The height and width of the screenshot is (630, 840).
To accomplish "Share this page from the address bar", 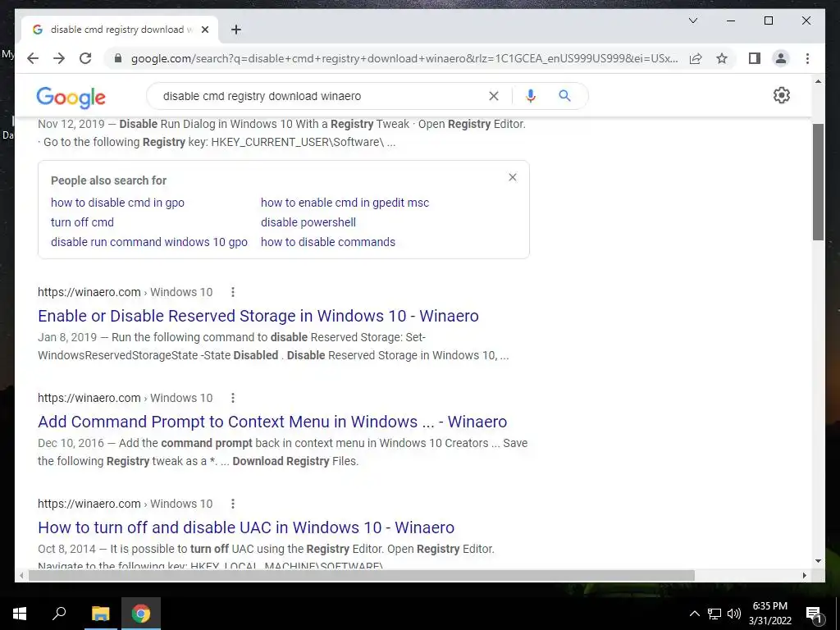I will pos(696,58).
